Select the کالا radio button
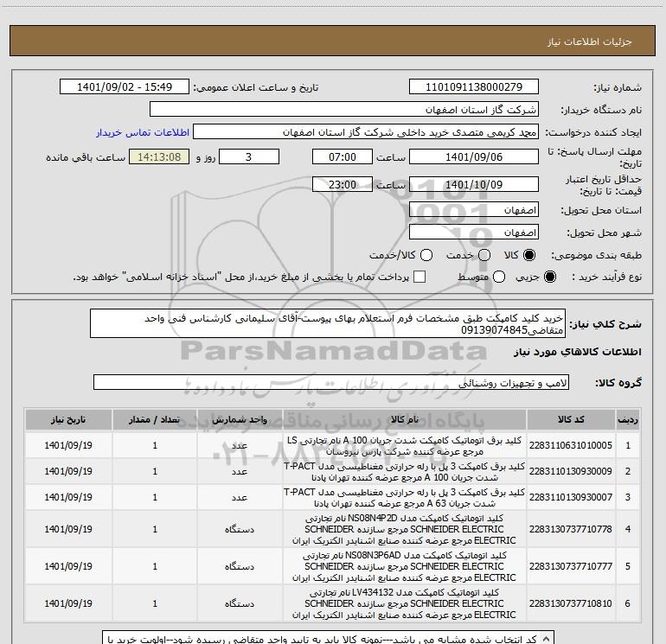Screen dimensions: 666x644 [529, 255]
